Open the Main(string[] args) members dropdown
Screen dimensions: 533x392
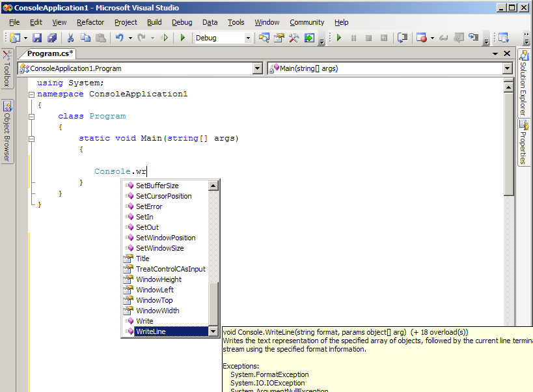click(507, 68)
